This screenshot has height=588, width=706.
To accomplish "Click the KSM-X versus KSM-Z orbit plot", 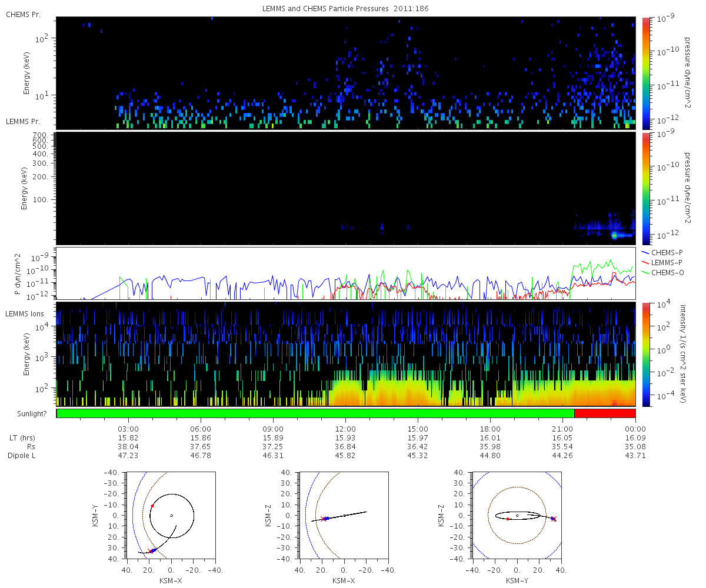I will click(x=344, y=515).
